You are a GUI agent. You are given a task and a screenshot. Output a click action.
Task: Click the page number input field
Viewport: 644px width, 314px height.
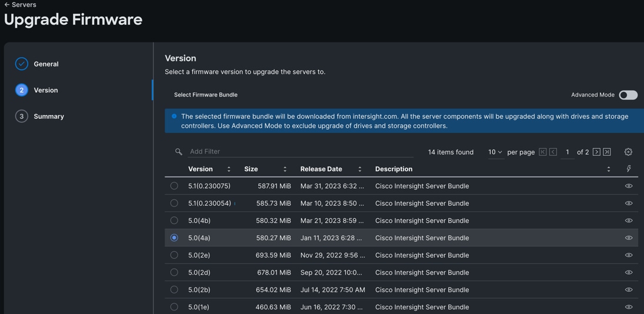pos(567,152)
